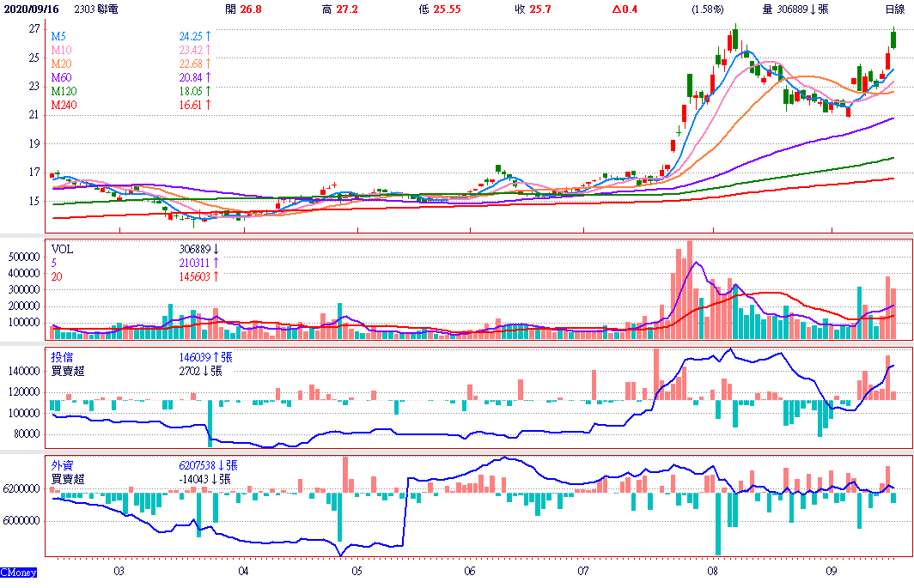Click the 1.58% change percentage
914x588 pixels.
708,9
